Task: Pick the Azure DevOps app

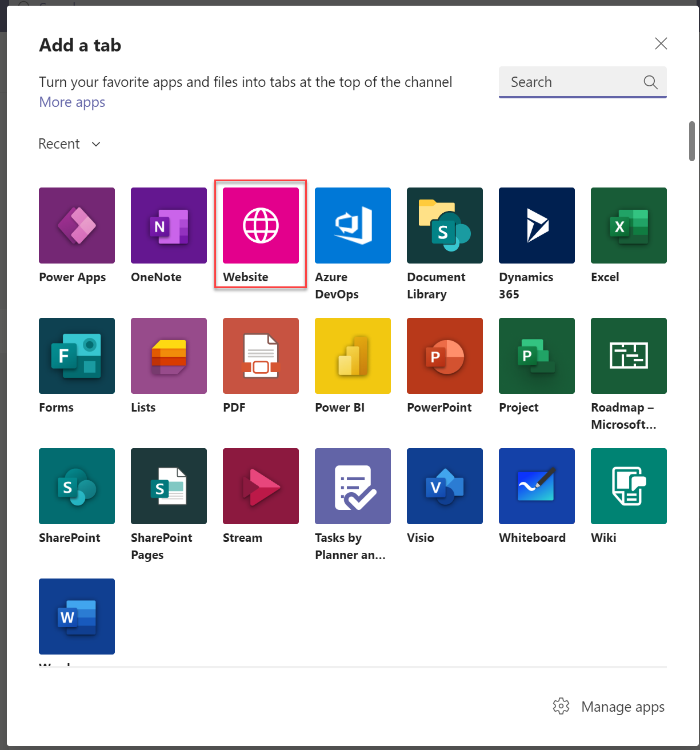Action: click(x=353, y=226)
